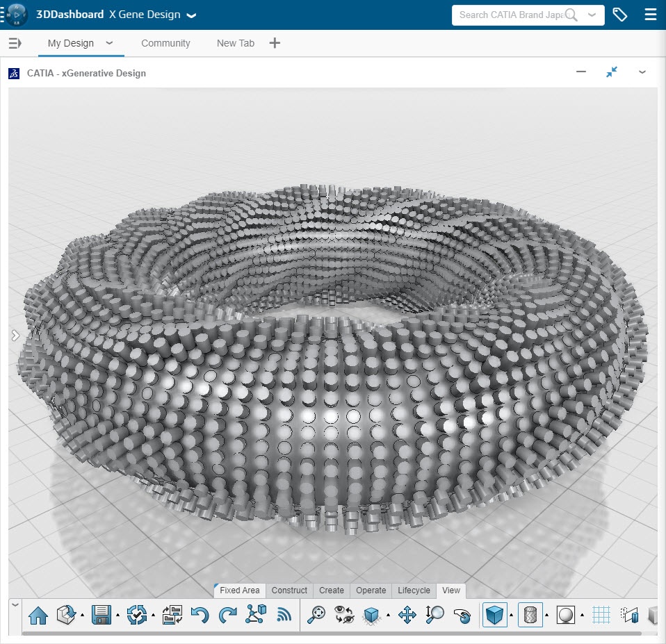
Task: Open dropdown arrow next to Update icon
Action: [154, 615]
